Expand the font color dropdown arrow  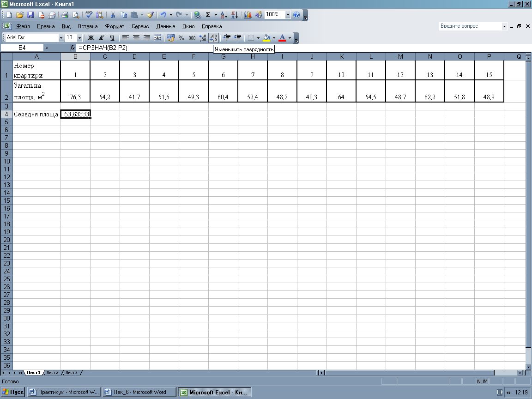(x=290, y=38)
